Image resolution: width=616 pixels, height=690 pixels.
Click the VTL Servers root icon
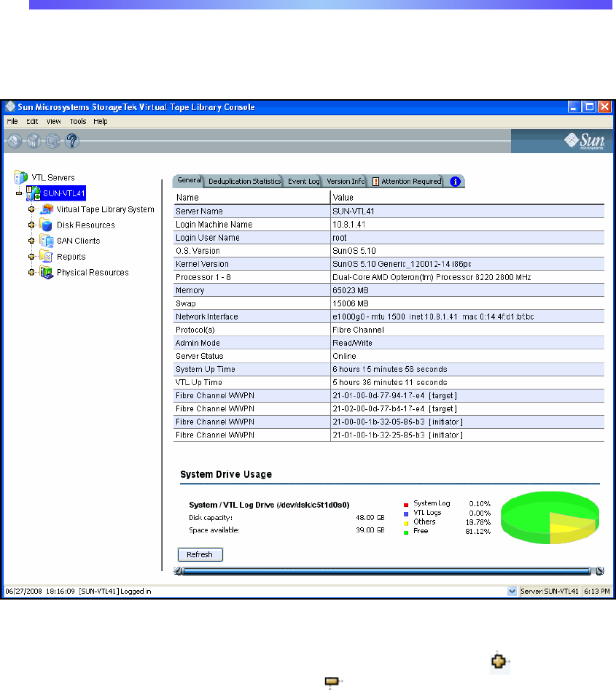(x=20, y=177)
